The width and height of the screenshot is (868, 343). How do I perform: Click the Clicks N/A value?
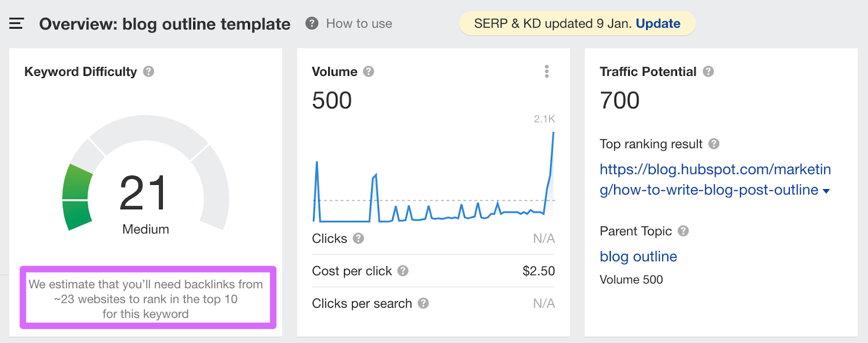click(544, 238)
